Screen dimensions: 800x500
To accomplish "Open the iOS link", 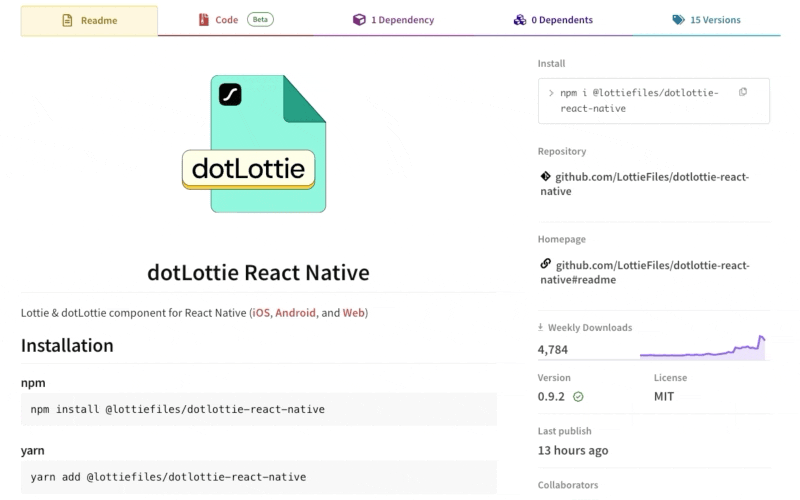I will click(x=261, y=313).
